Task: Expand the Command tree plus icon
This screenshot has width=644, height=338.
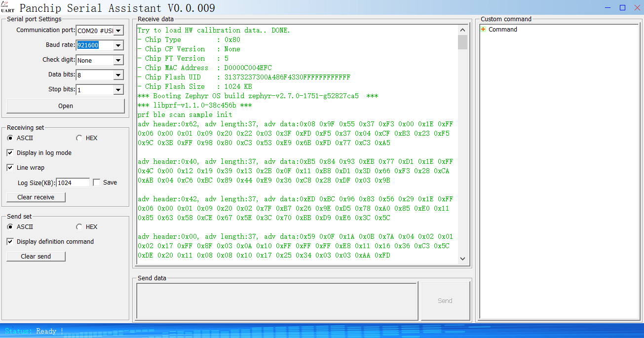Action: (483, 29)
